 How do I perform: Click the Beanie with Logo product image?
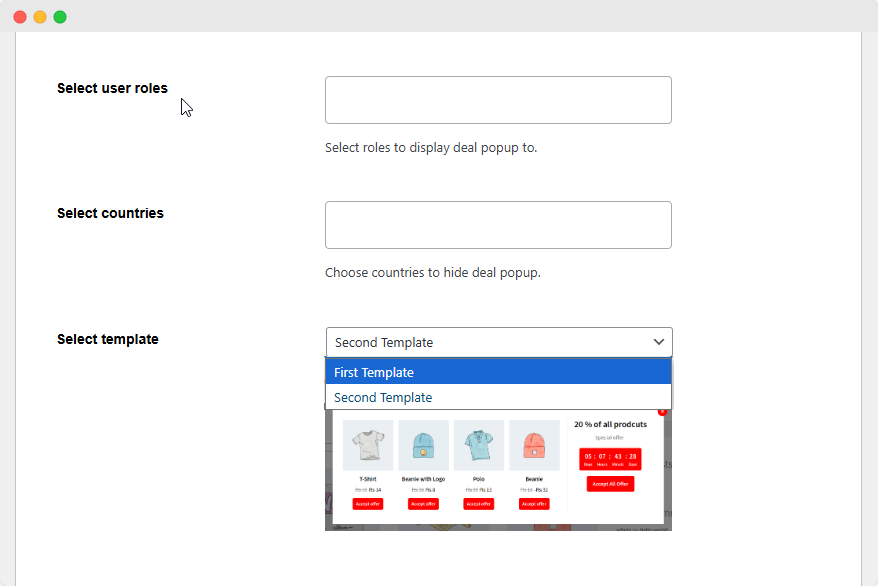(x=423, y=445)
